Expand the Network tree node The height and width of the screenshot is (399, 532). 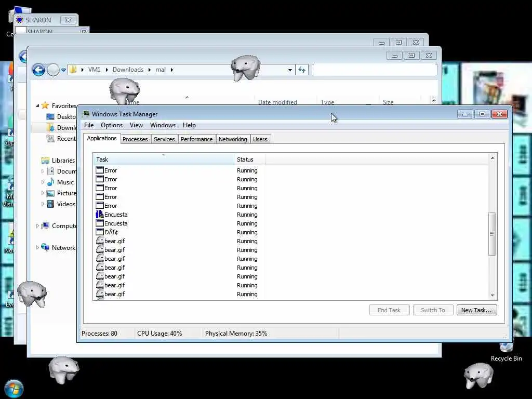coord(37,248)
